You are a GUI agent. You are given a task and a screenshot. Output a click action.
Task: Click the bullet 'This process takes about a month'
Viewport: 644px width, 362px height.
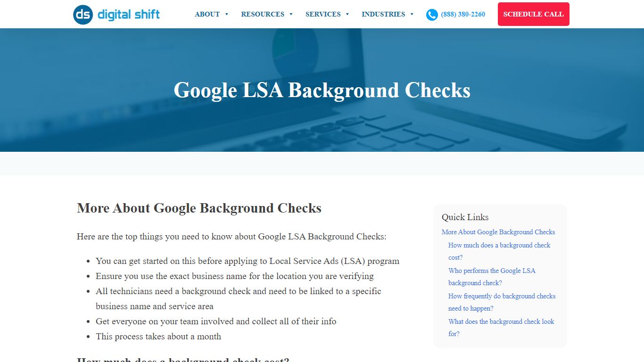pyautogui.click(x=158, y=337)
